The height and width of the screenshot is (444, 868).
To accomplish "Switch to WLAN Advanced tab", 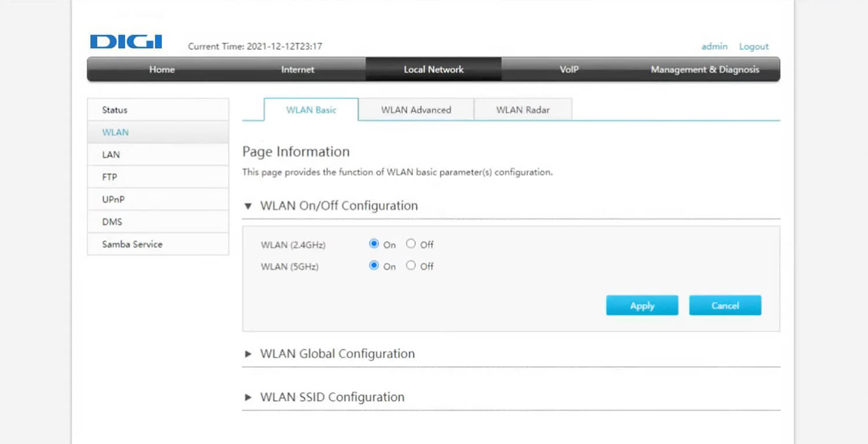I will tap(415, 110).
